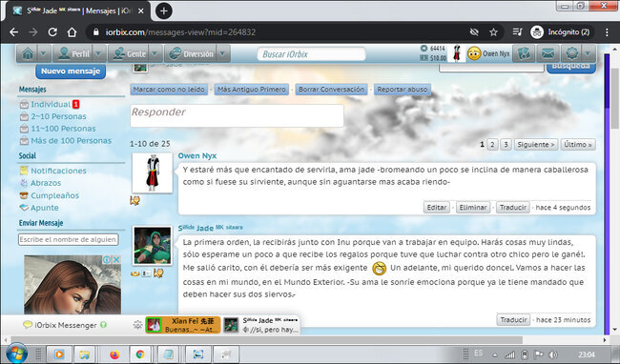The width and height of the screenshot is (620, 364).
Task: Open the Messenger settings gear icon
Action: point(137,325)
